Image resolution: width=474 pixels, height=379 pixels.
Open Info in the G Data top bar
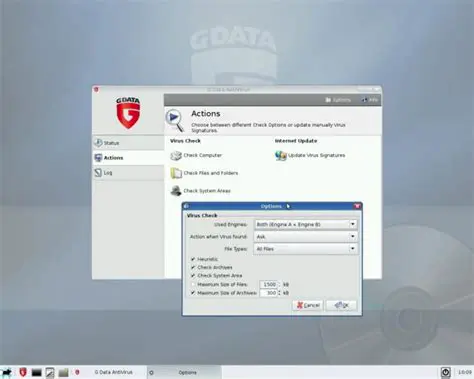point(370,100)
